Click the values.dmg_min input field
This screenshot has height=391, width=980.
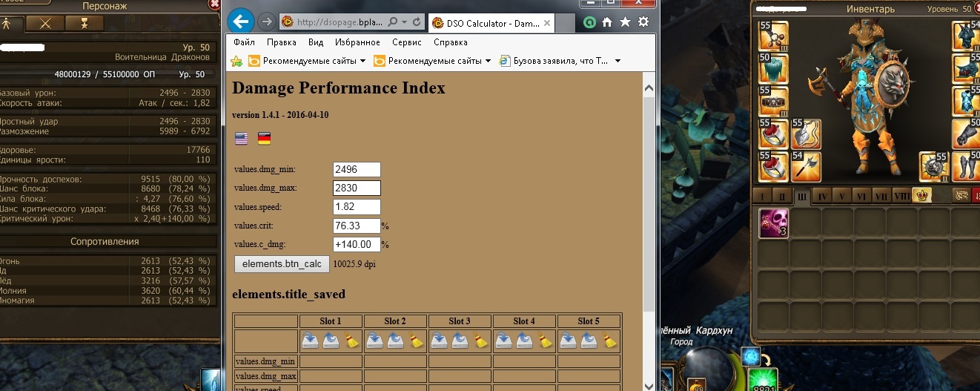tap(357, 170)
